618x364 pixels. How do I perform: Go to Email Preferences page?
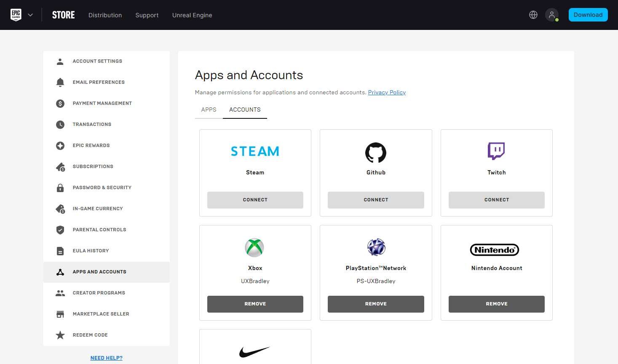[x=107, y=83]
